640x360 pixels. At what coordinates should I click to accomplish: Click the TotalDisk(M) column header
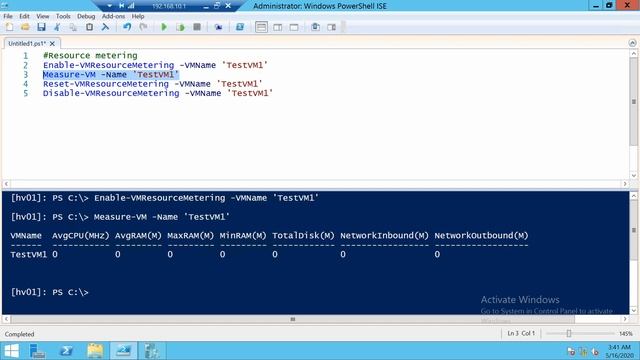303,236
